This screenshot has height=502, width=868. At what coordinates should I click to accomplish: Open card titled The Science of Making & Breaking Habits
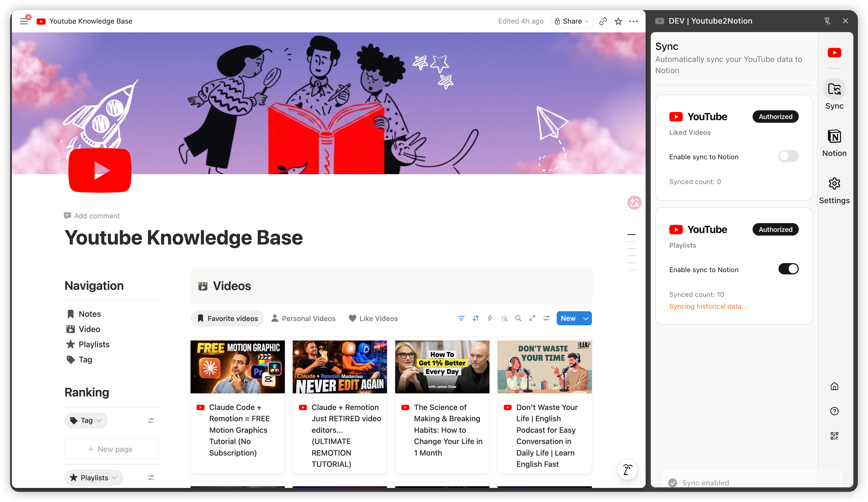click(448, 430)
